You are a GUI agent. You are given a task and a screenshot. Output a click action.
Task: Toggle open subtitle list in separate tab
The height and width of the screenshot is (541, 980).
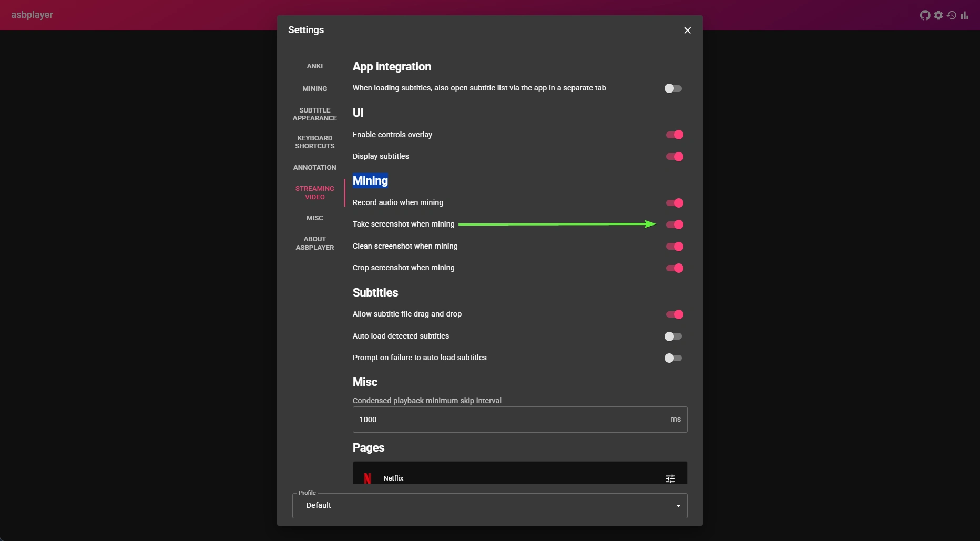[673, 88]
